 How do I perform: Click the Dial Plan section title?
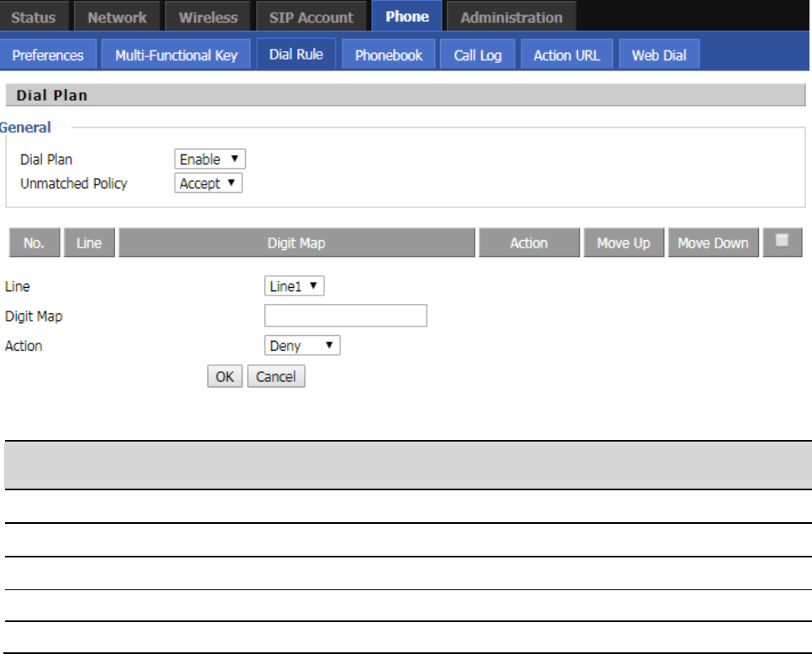tap(52, 95)
